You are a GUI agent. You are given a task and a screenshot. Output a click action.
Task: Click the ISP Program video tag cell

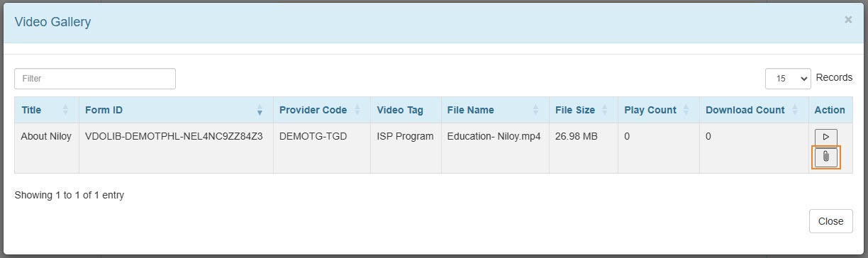pyautogui.click(x=405, y=136)
